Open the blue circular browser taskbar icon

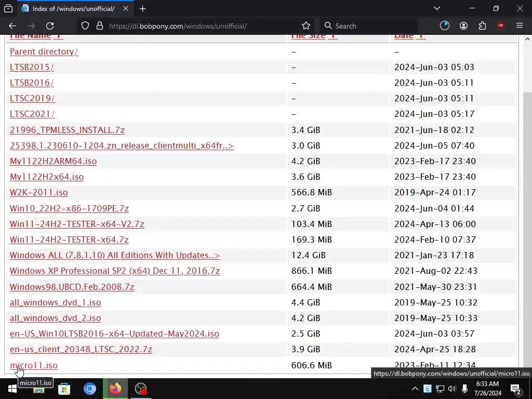tap(89, 389)
